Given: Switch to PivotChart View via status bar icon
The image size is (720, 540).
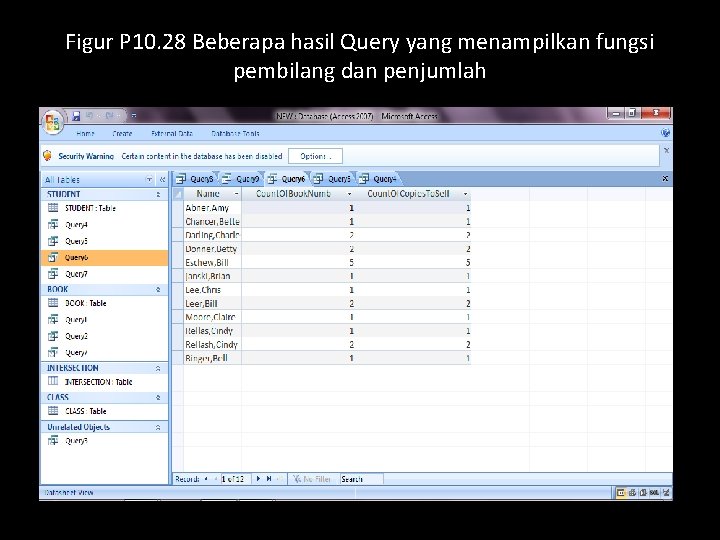Looking at the screenshot, I should tap(643, 493).
